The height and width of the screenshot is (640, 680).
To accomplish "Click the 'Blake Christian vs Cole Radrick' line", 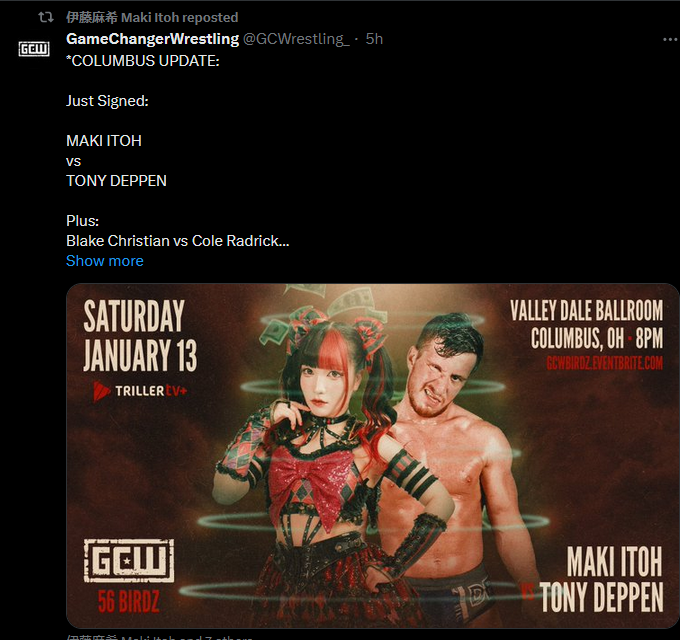I will coord(177,241).
